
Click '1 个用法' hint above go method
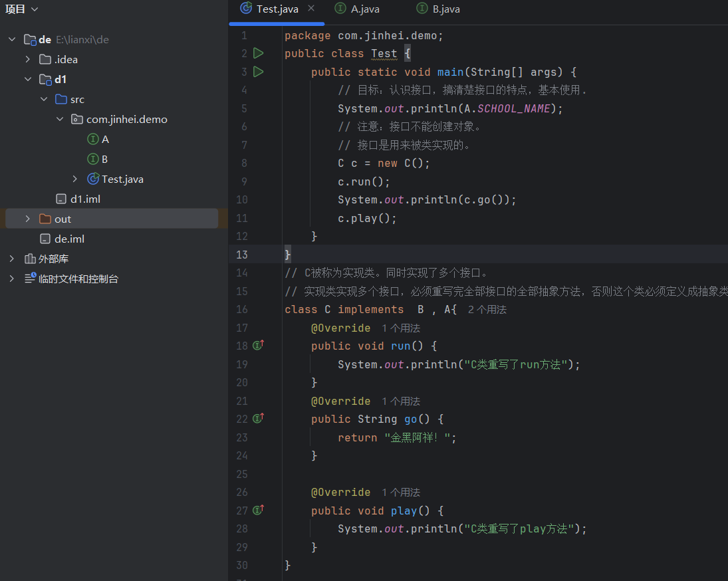tap(401, 401)
